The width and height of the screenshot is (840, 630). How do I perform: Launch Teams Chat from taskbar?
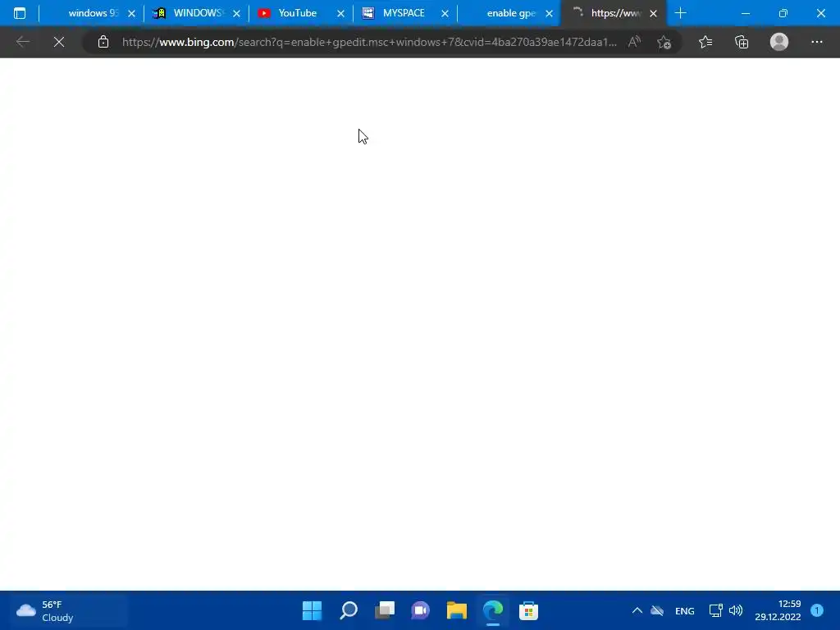[x=421, y=610]
